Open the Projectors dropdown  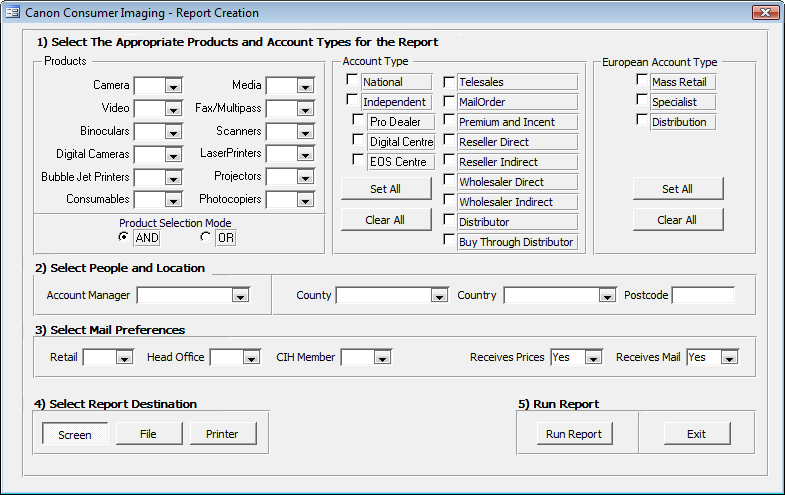tap(305, 177)
